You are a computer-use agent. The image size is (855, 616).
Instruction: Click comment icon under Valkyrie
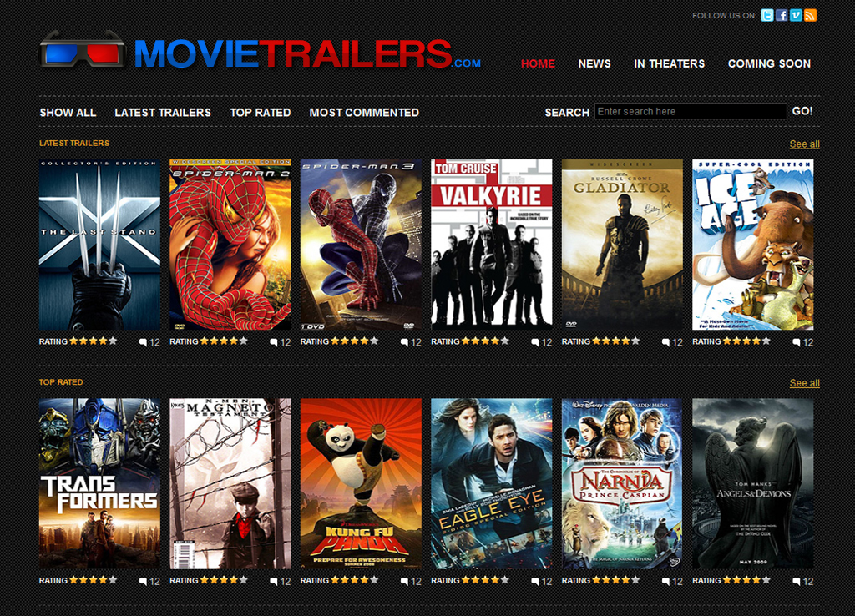pyautogui.click(x=535, y=342)
